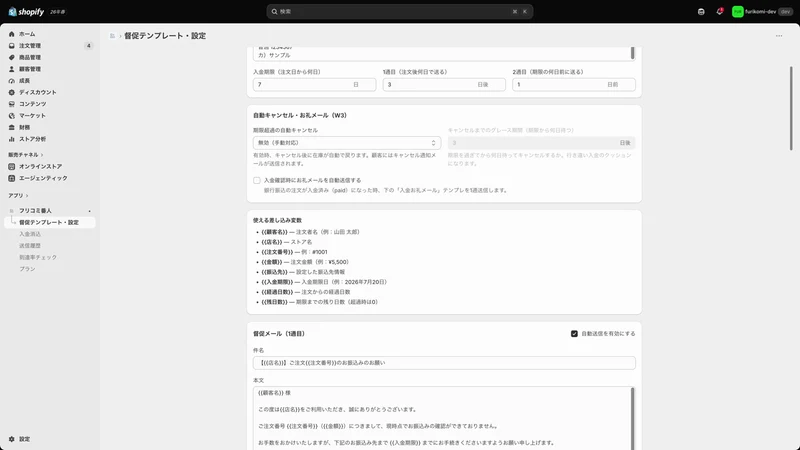Click the pin dot beside フリコミ番人
This screenshot has width=800, height=450.
pyautogui.click(x=89, y=211)
